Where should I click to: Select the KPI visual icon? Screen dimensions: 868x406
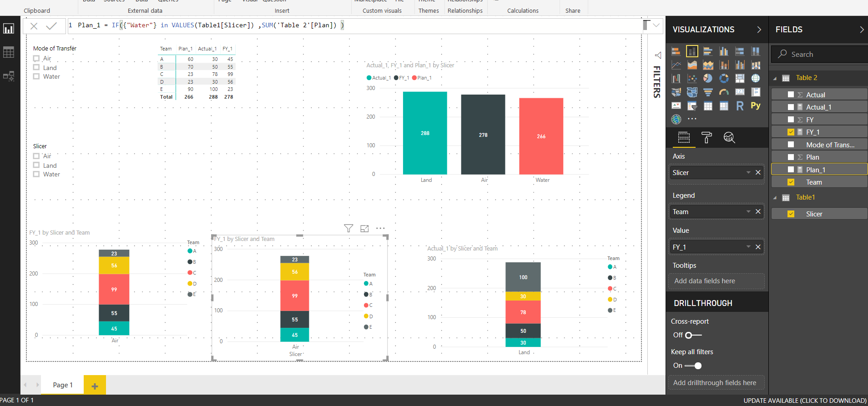(676, 106)
